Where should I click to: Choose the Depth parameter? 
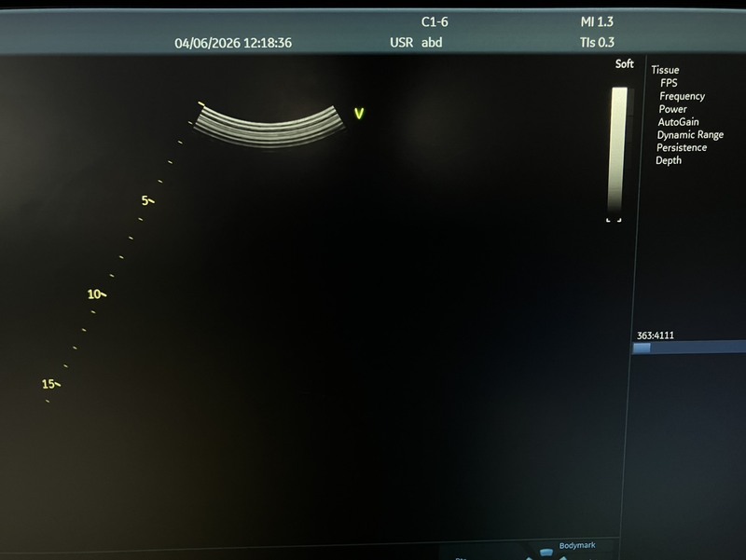click(x=669, y=160)
